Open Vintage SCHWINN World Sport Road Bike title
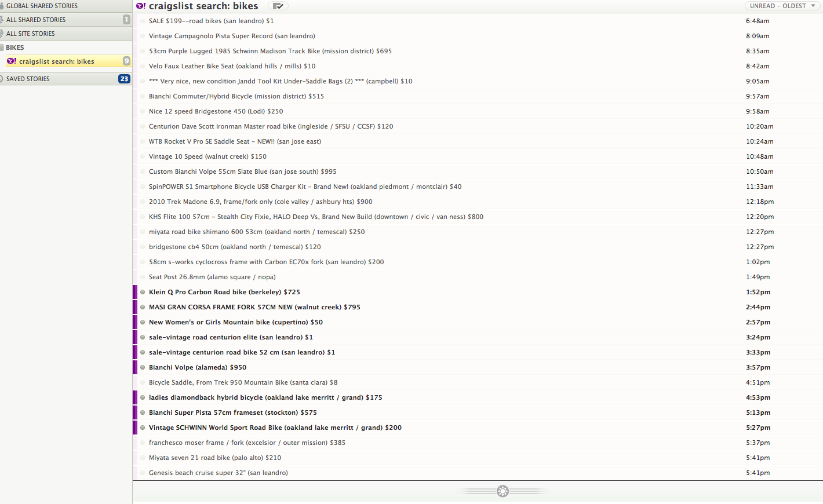This screenshot has height=504, width=823. pyautogui.click(x=275, y=428)
